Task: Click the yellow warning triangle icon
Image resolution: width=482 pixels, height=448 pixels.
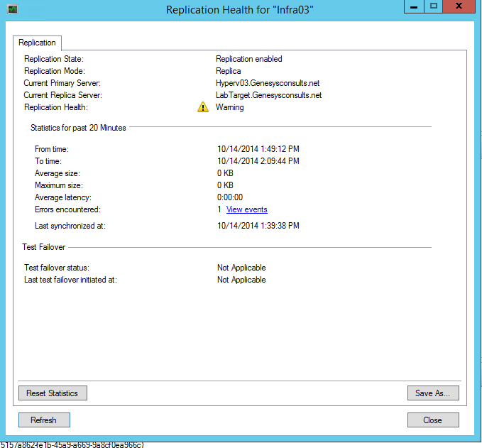Action: [x=202, y=107]
